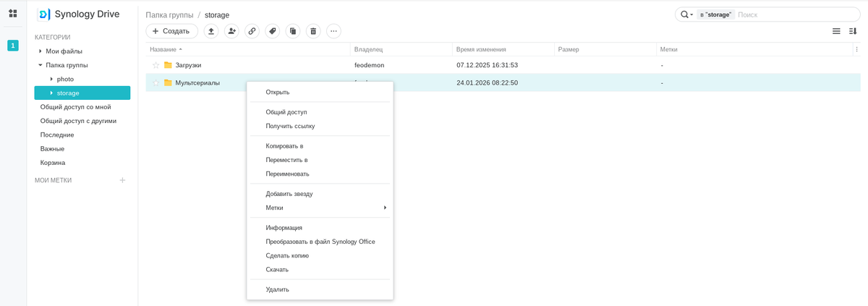
Task: Click the Создать button
Action: (171, 31)
